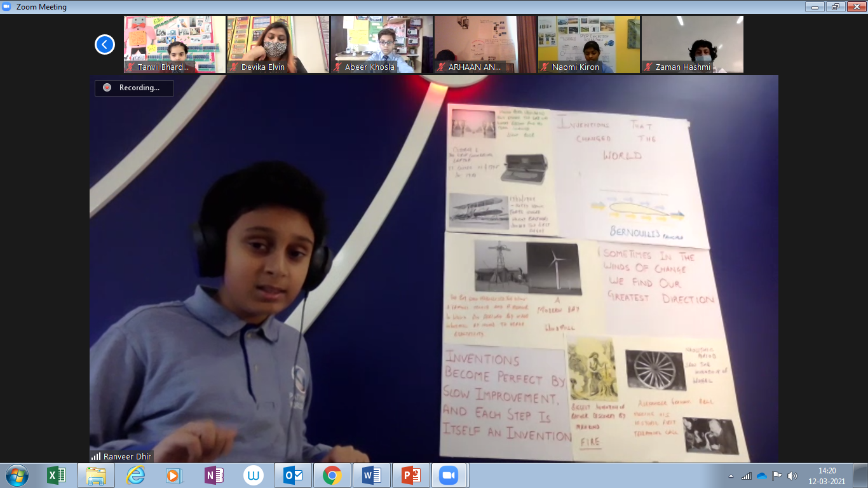Click the Zoom Meeting title bar icon
868x488 pixels.
pyautogui.click(x=8, y=7)
